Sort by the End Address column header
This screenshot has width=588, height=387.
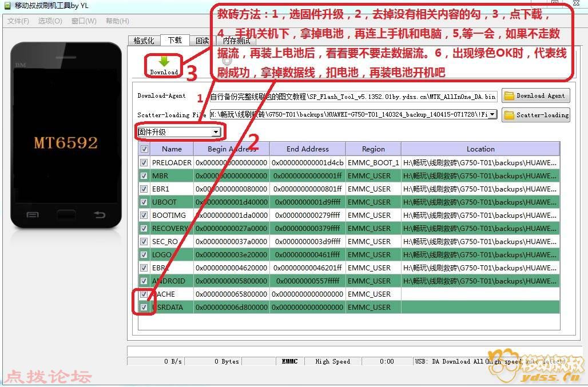tap(308, 149)
